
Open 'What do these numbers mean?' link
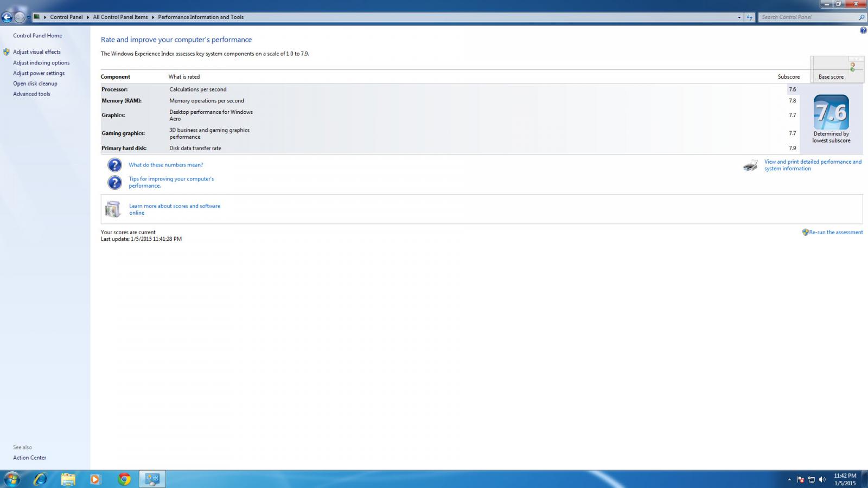[166, 165]
